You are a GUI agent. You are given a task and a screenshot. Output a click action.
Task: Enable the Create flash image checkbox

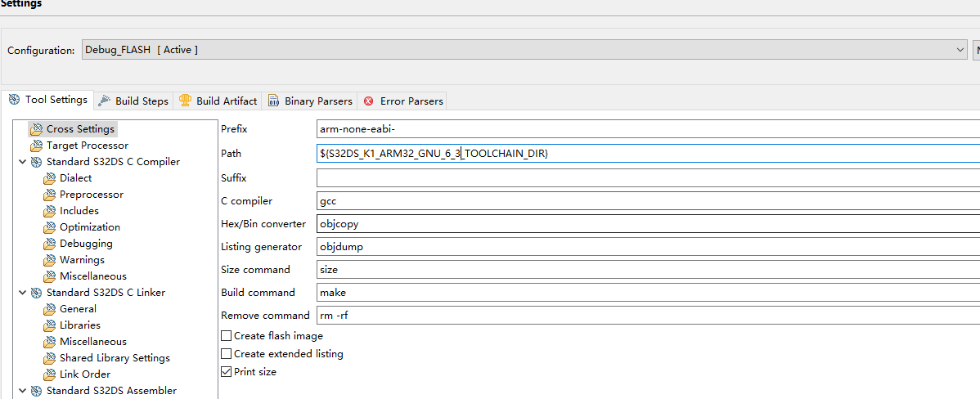click(x=227, y=336)
